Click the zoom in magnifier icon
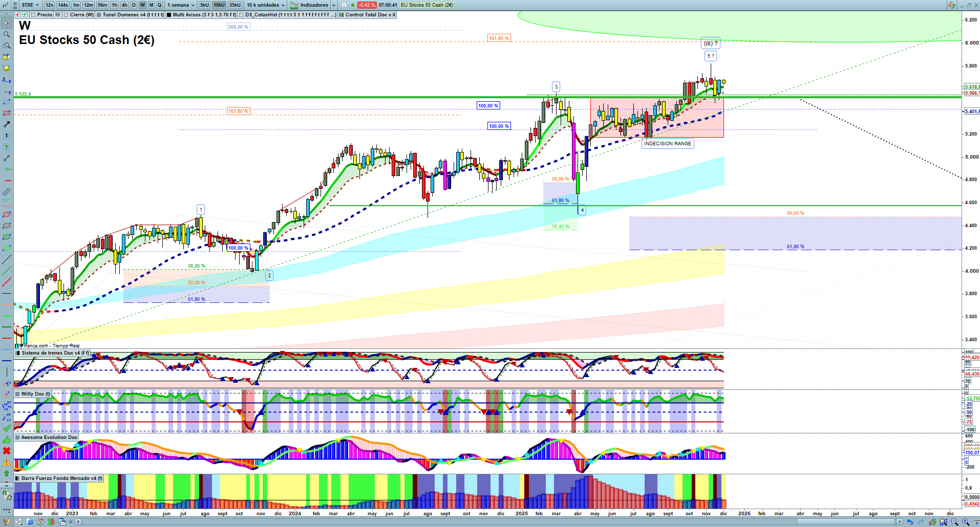 coord(966,522)
